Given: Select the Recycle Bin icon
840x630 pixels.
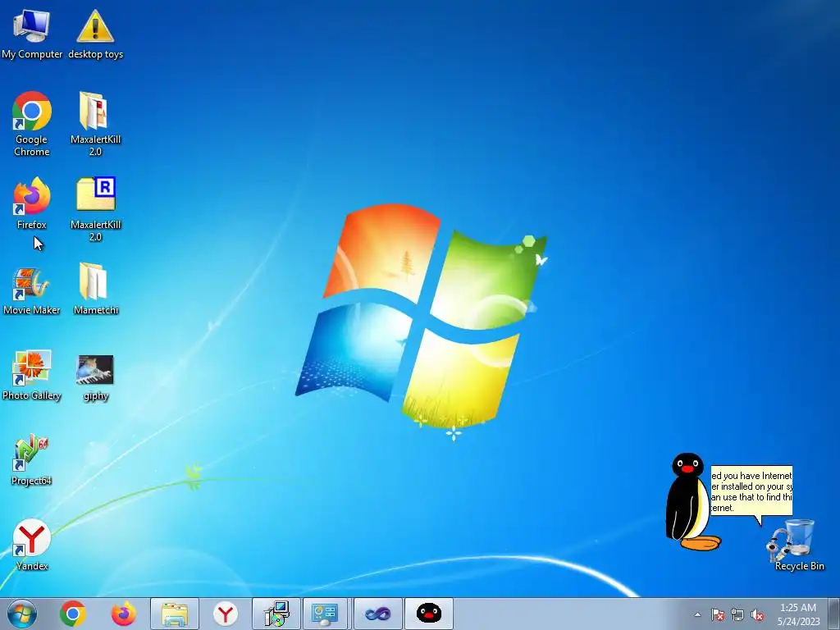Looking at the screenshot, I should point(799,545).
